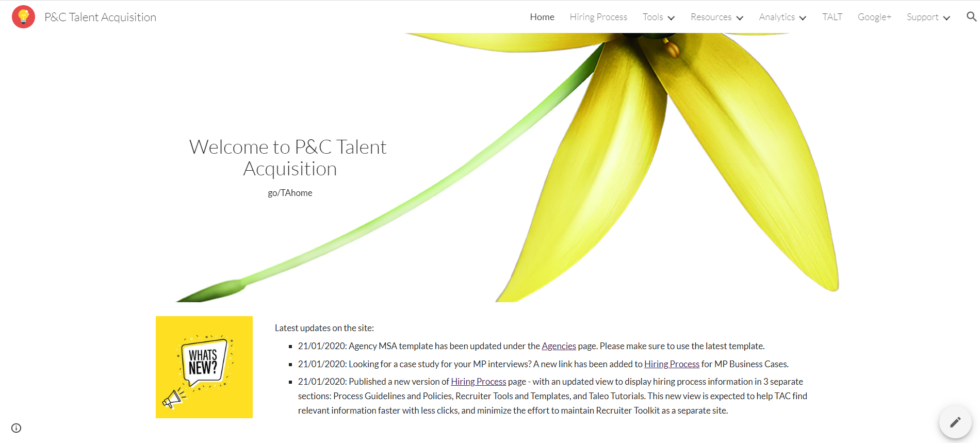The width and height of the screenshot is (980, 443).
Task: Click the 'Latest updates on the site:' text
Action: 324,328
